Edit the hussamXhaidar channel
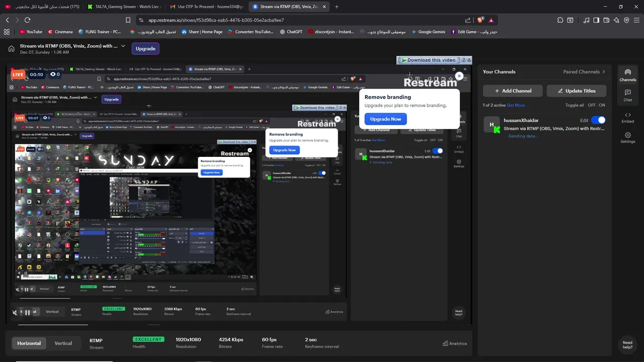The height and width of the screenshot is (362, 644). [x=584, y=121]
